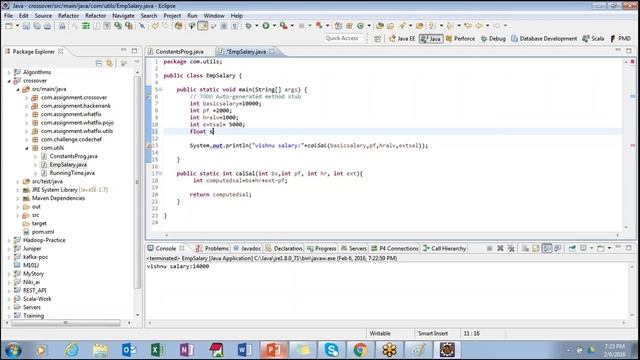The height and width of the screenshot is (360, 640).
Task: Open the Project menu
Action: pyautogui.click(x=172, y=16)
